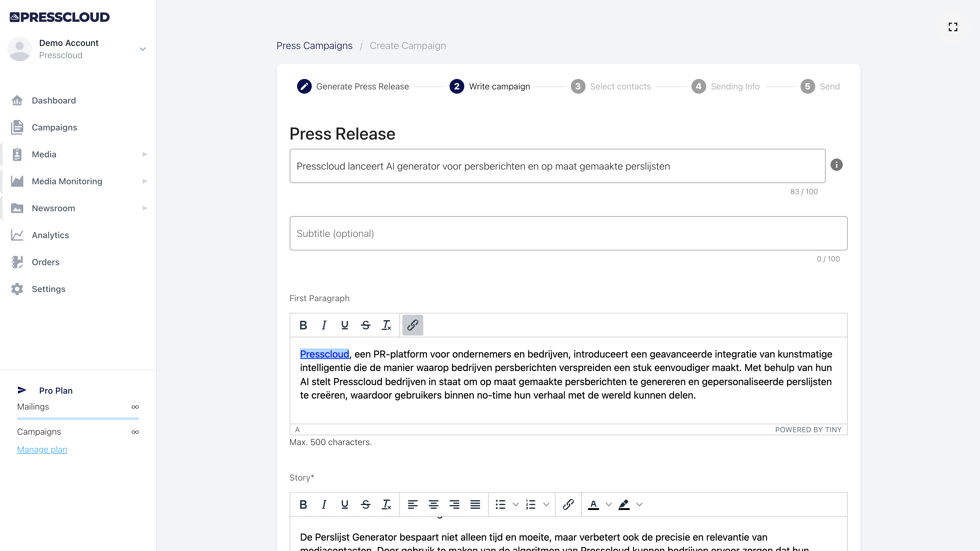The width and height of the screenshot is (980, 551).
Task: Click the Underline icon in First Paragraph toolbar
Action: pyautogui.click(x=345, y=325)
